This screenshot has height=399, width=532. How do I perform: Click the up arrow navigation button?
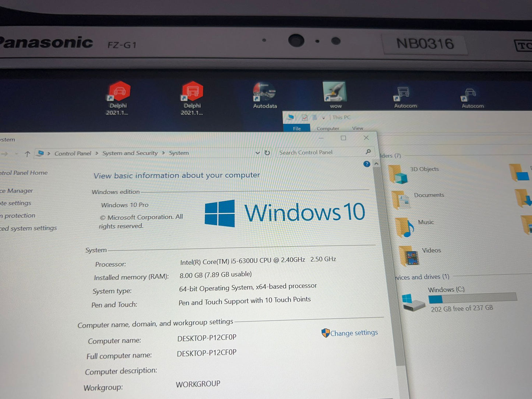(x=28, y=154)
